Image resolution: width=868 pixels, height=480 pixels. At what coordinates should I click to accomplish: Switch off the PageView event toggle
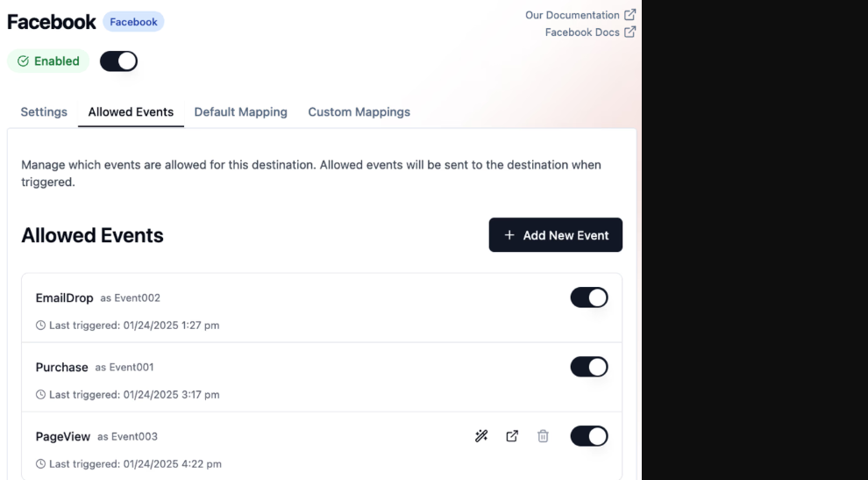(x=589, y=436)
